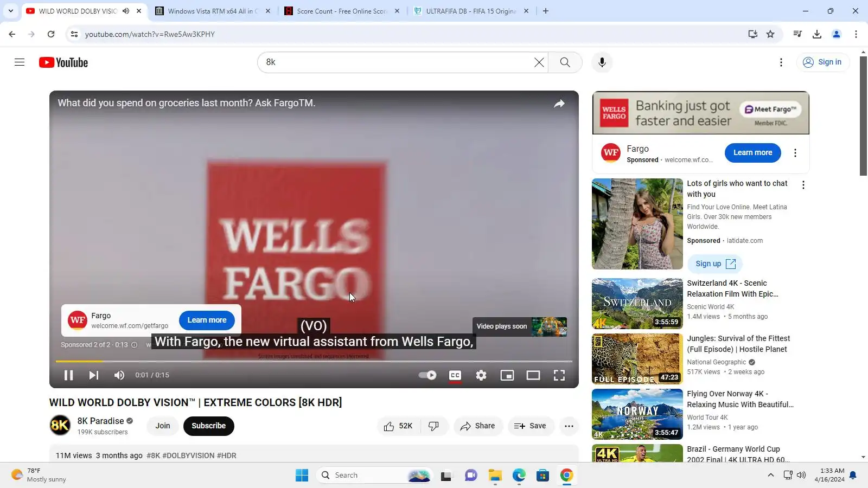Open options for latidate ad
868x488 pixels.
[x=803, y=185]
